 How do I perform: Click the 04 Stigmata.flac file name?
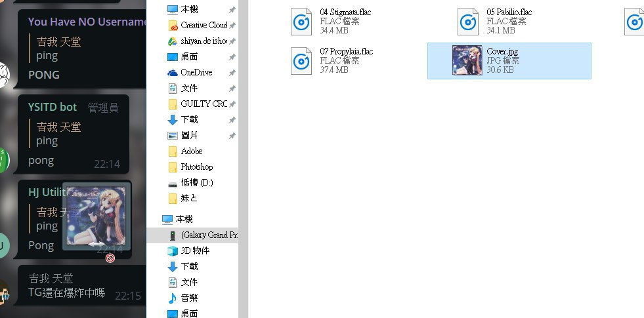(345, 12)
